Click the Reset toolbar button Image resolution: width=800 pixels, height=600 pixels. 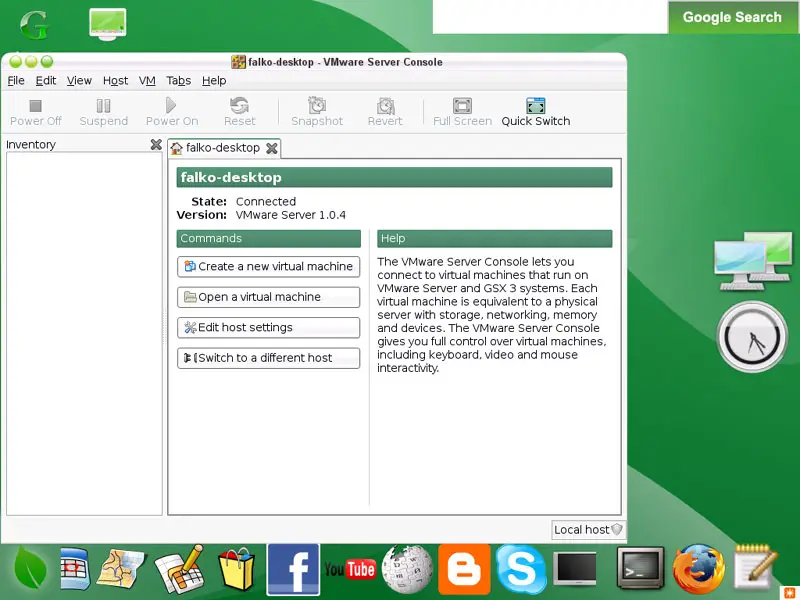tap(239, 112)
